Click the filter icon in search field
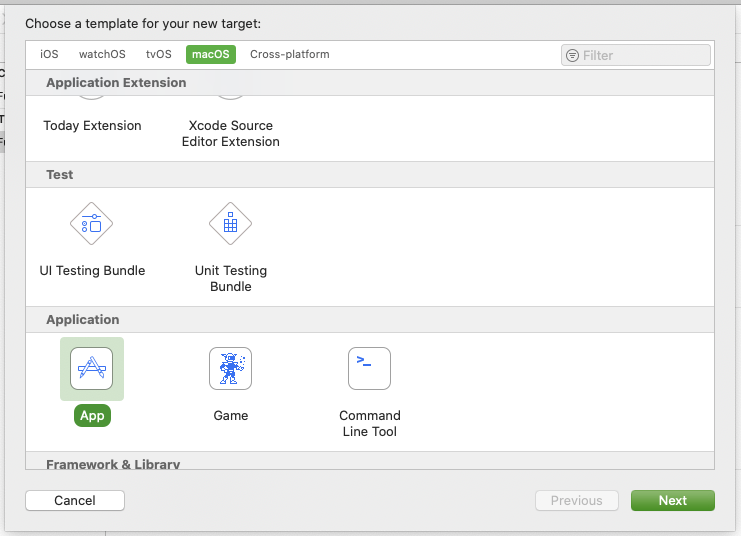Screen dimensions: 741x536 pyautogui.click(x=572, y=56)
